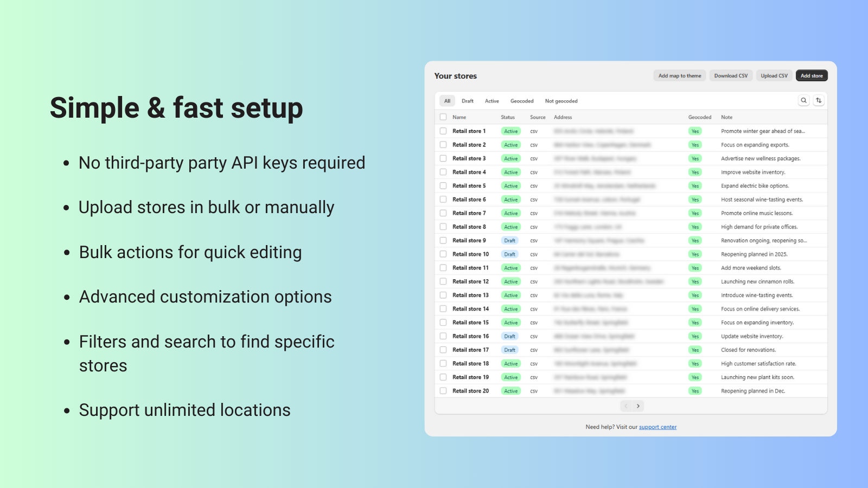Click the All filter tab

[x=446, y=101]
